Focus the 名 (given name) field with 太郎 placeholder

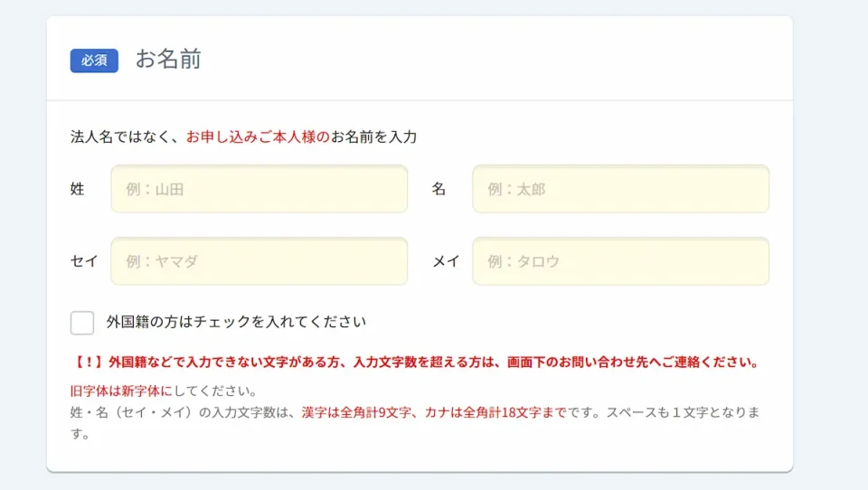point(620,189)
